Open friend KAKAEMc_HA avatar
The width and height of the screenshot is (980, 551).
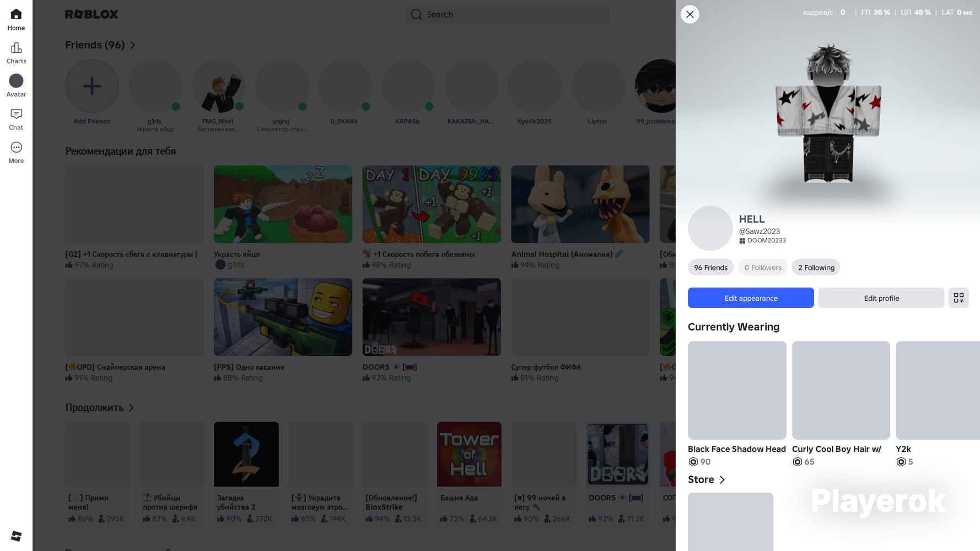[471, 86]
